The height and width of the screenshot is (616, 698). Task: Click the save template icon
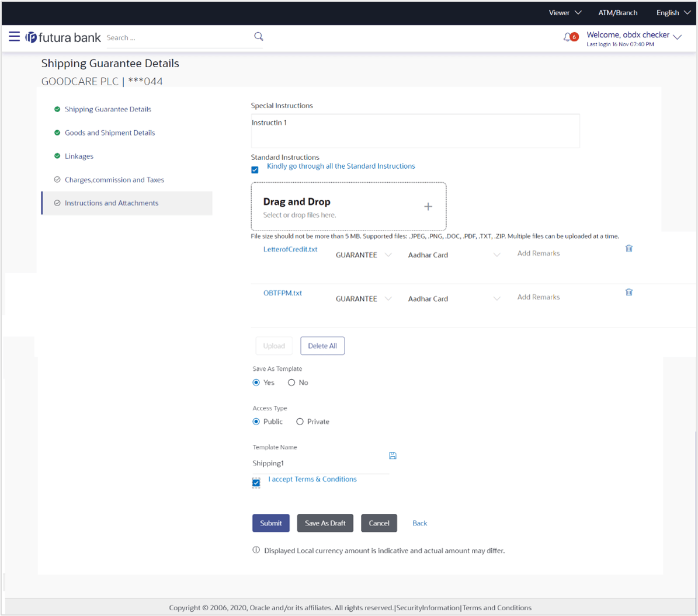393,455
